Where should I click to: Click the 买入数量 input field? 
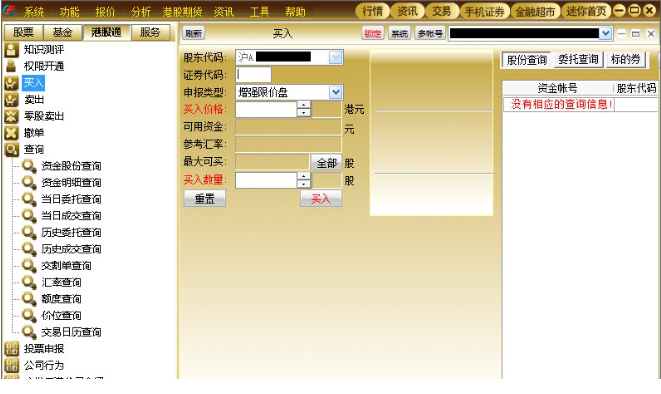pyautogui.click(x=266, y=180)
